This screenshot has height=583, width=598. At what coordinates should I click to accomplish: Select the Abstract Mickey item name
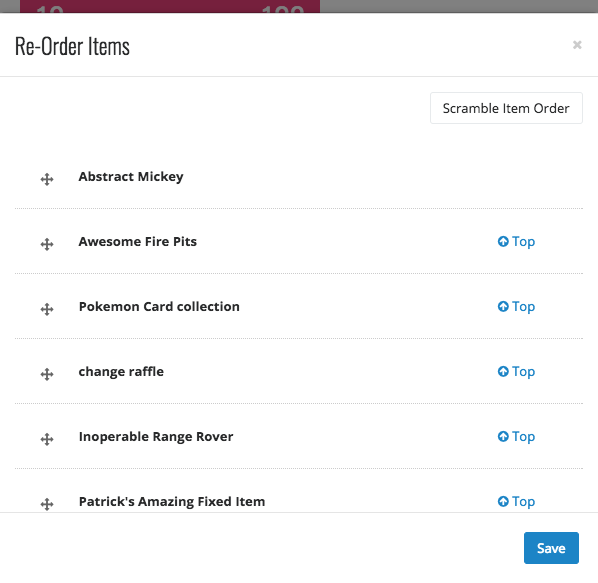click(x=131, y=177)
